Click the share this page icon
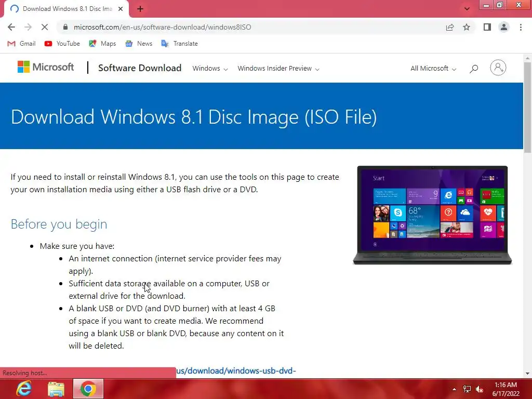Viewport: 532px width, 399px height. pyautogui.click(x=450, y=27)
